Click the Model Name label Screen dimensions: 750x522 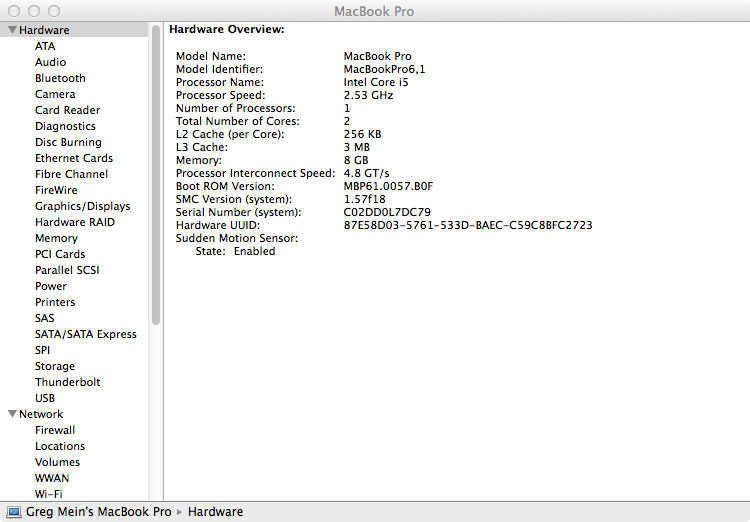(211, 56)
